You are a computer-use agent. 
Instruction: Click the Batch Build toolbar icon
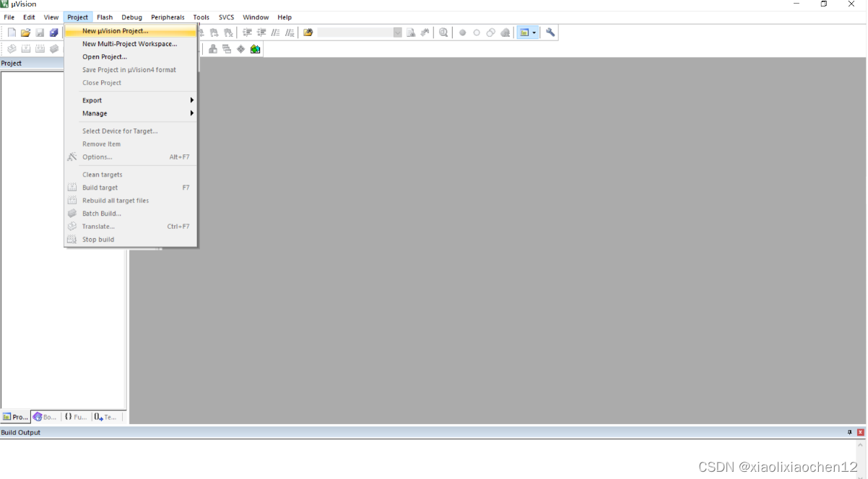tap(54, 48)
